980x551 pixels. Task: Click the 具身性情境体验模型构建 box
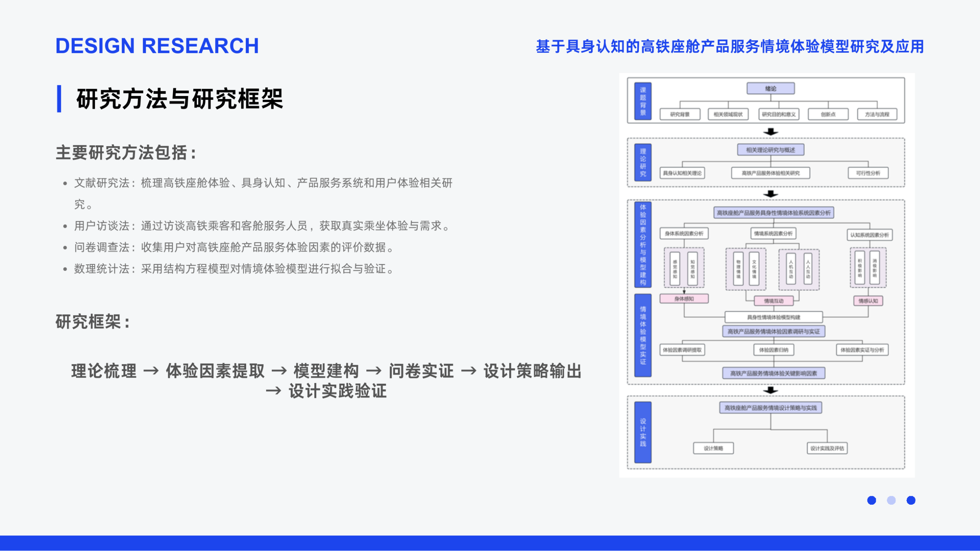pyautogui.click(x=774, y=317)
